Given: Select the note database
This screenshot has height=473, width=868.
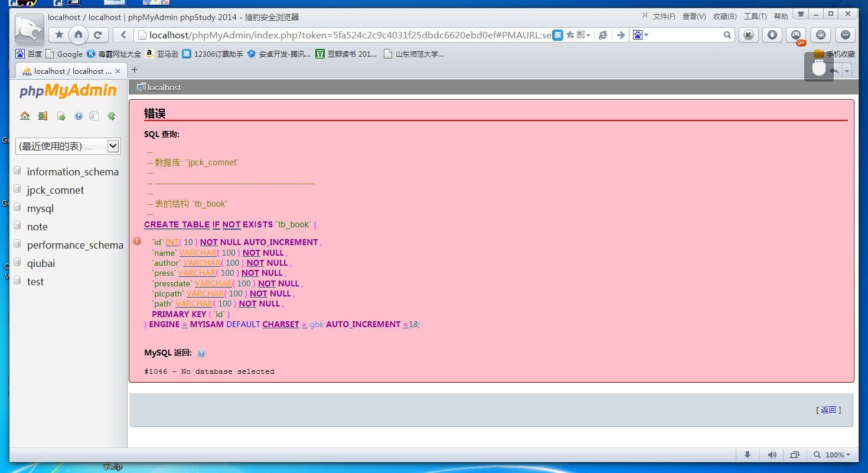Looking at the screenshot, I should [37, 227].
